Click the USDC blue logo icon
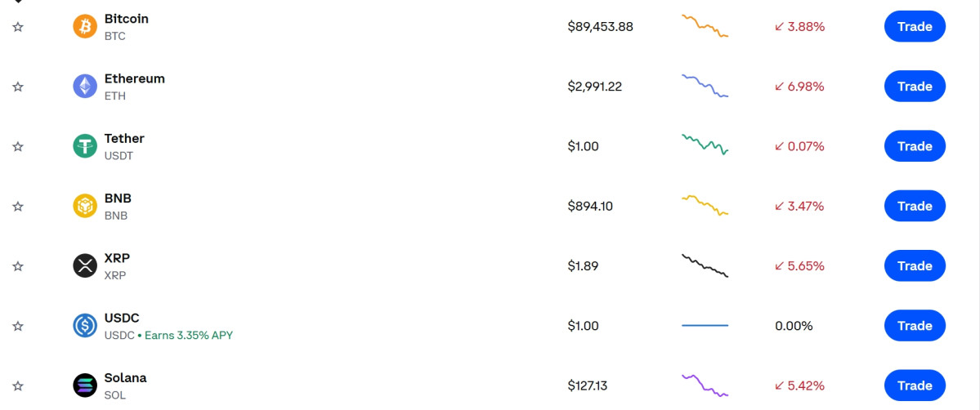Viewport: 980px width, 410px height. click(85, 326)
